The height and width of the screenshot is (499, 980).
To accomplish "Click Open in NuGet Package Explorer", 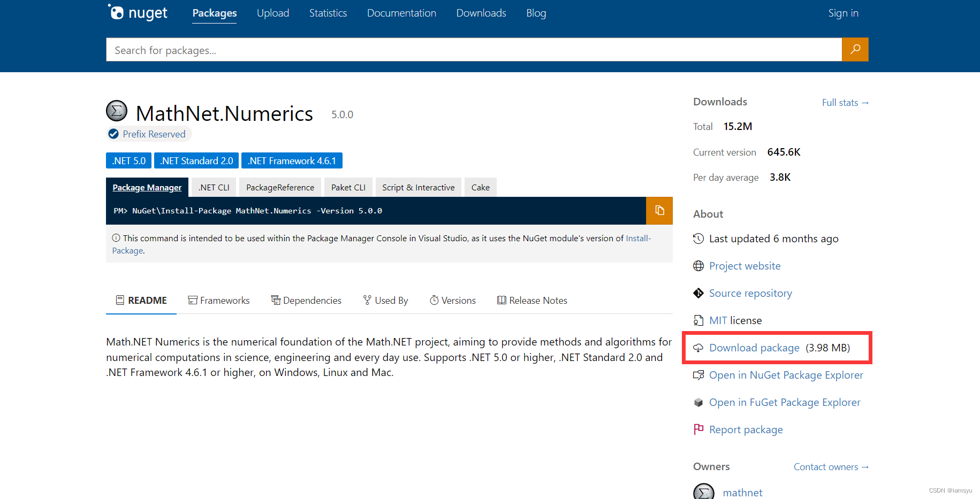I will click(786, 375).
